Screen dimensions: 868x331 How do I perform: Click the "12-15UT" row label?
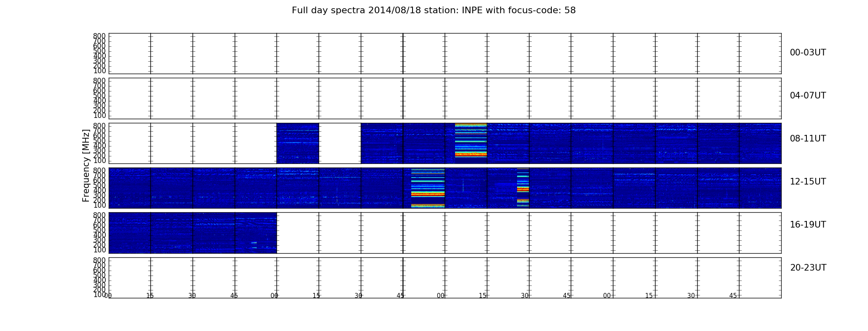click(x=808, y=182)
